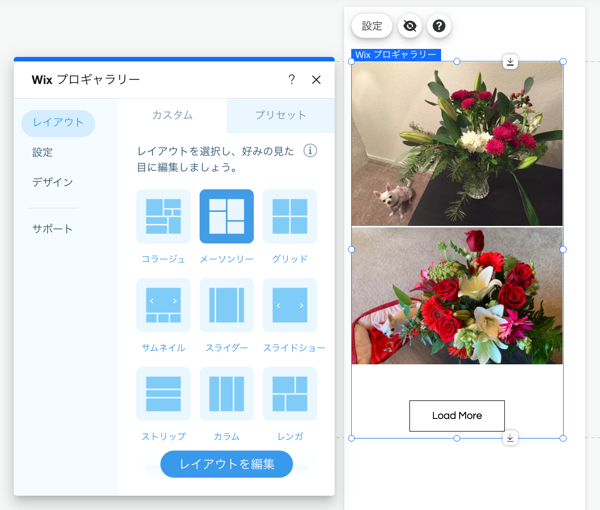Screen dimensions: 600x510
Task: Click the ストリップ layout label
Action: (x=163, y=437)
